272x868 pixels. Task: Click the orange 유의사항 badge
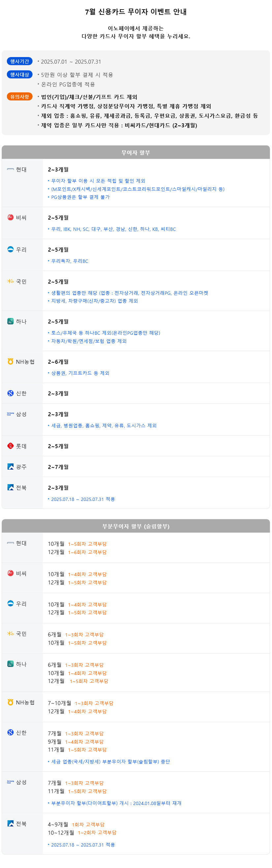point(19,97)
